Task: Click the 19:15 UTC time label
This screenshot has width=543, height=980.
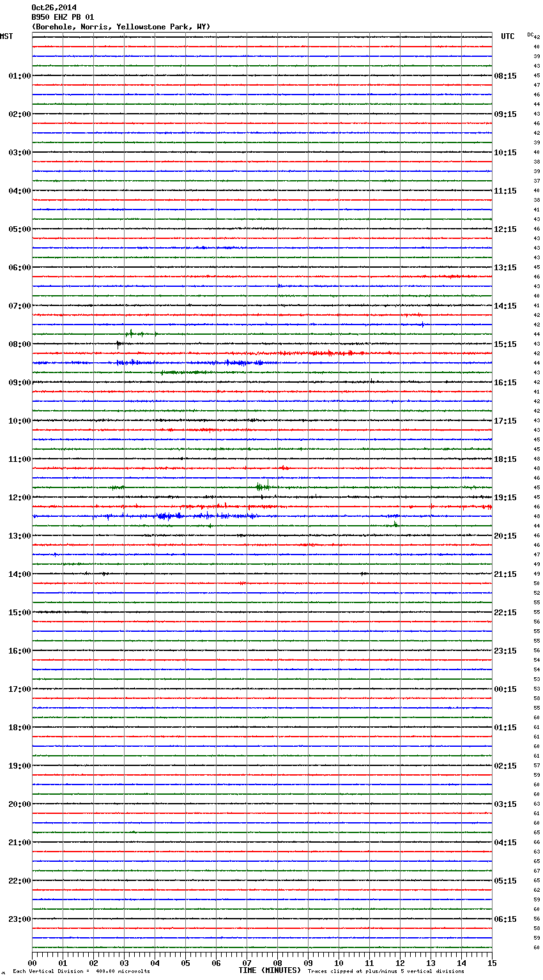Action: click(505, 498)
